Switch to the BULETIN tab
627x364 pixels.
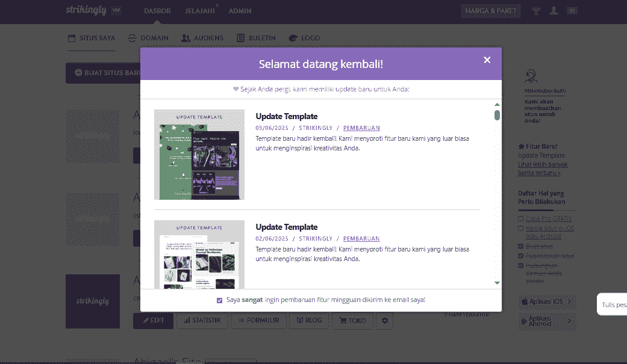point(256,38)
